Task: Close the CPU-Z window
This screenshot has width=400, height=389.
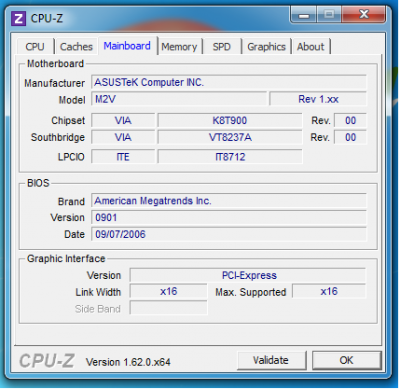Action: point(364,14)
